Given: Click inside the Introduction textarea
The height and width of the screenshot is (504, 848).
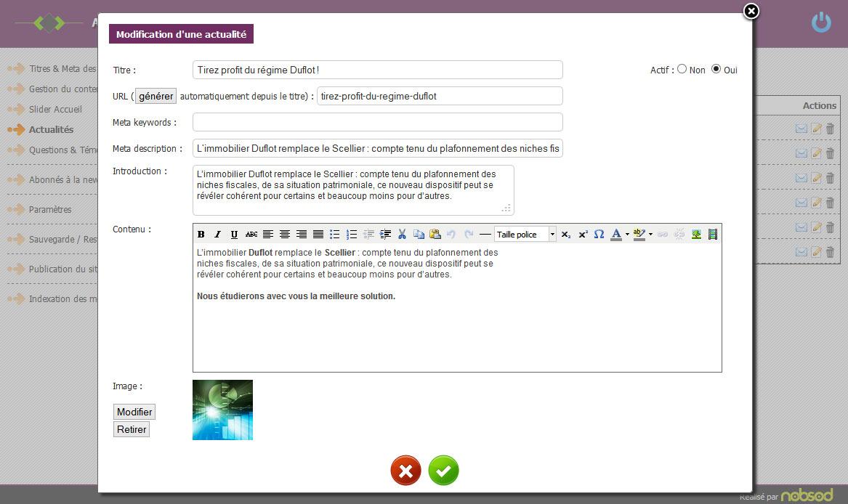Looking at the screenshot, I should (x=353, y=190).
